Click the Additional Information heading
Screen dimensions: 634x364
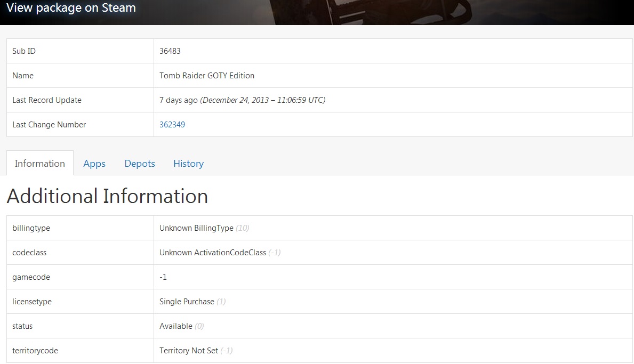(107, 196)
